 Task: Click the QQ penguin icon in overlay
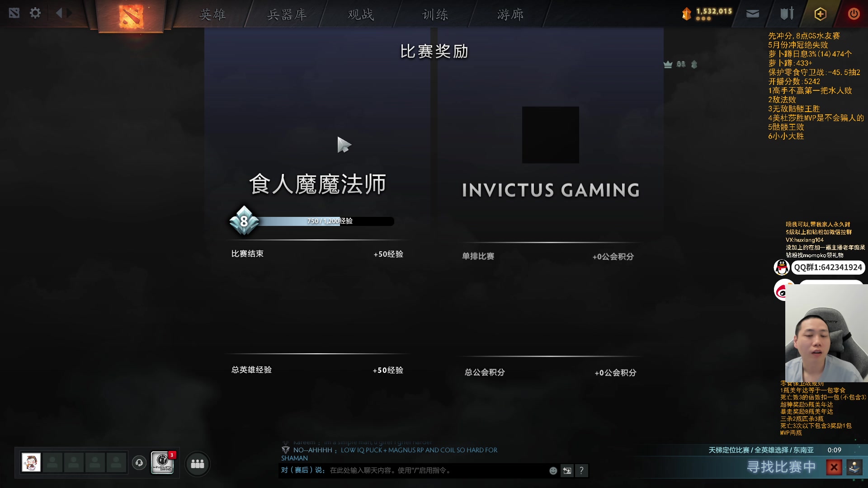coord(782,267)
